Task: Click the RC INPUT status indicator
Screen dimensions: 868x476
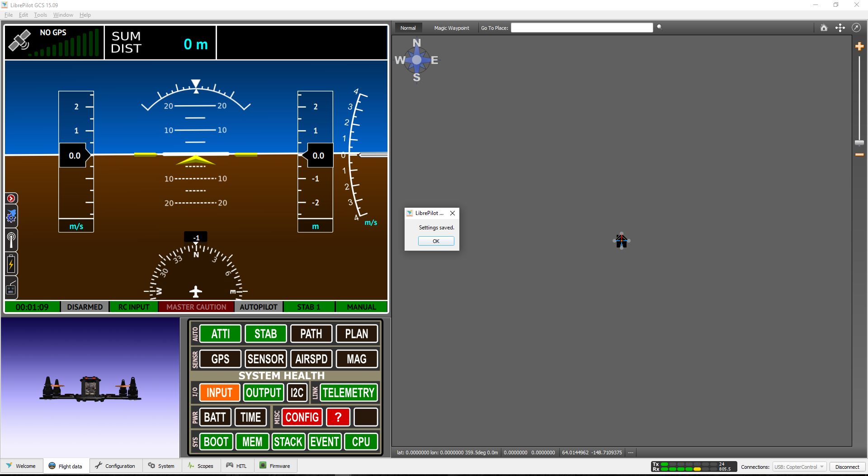Action: [134, 307]
